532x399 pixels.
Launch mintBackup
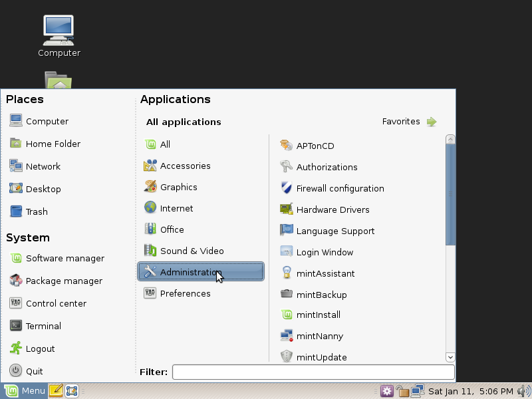313,295
